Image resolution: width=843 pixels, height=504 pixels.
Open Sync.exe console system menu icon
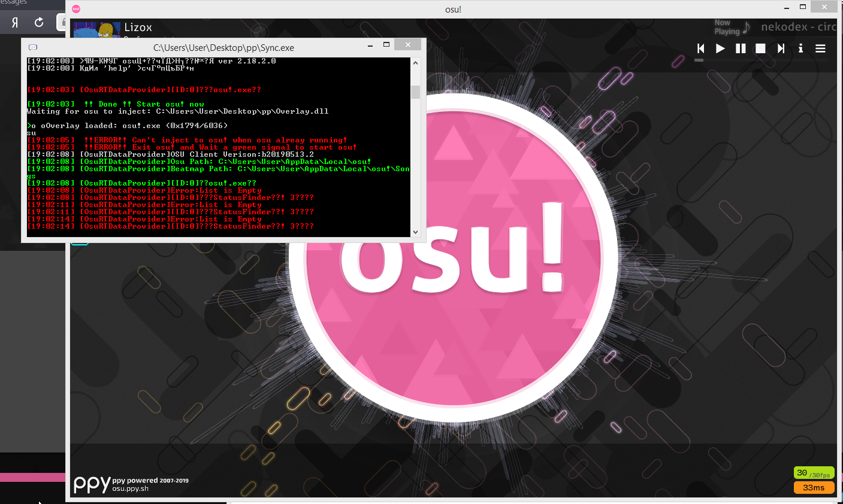coord(33,47)
